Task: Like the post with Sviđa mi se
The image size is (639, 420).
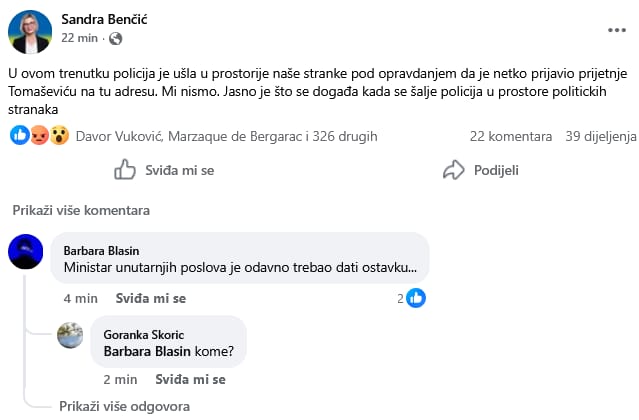Action: click(x=165, y=170)
